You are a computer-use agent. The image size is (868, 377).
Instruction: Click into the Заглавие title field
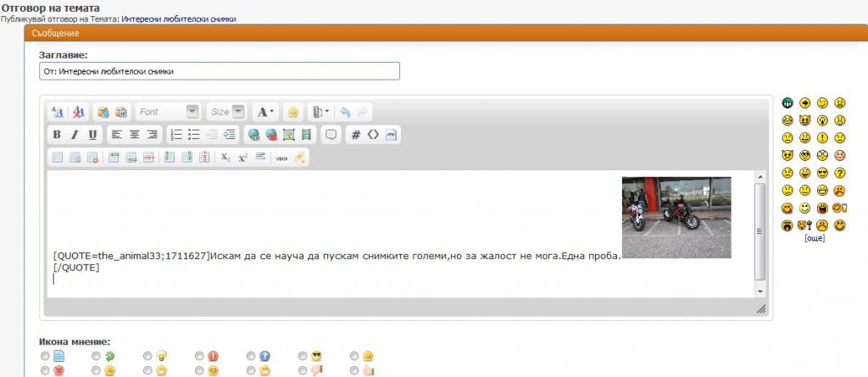coord(220,72)
